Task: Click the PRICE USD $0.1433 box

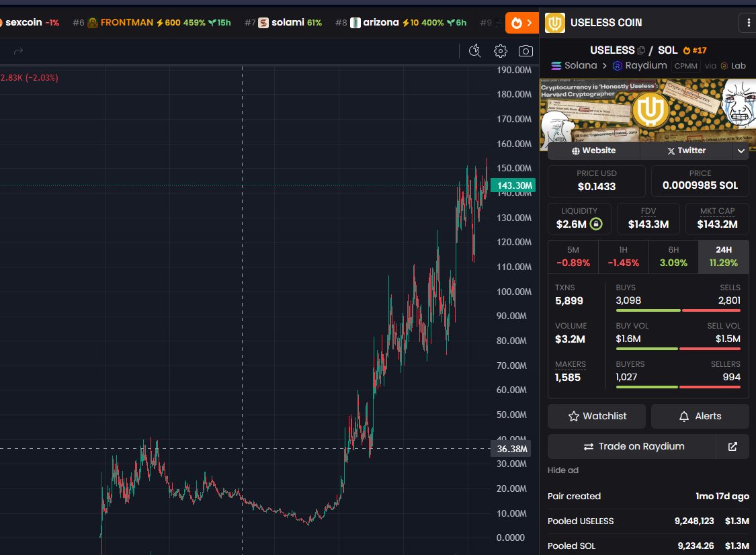Action: [x=597, y=181]
